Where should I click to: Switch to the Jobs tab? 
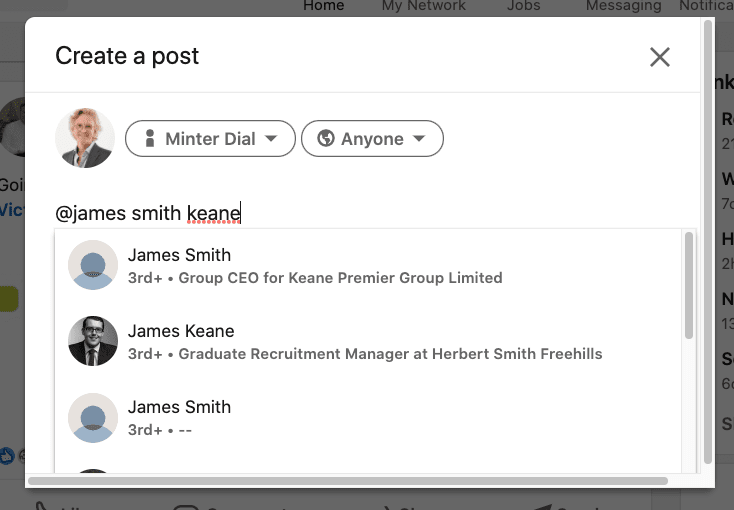523,6
